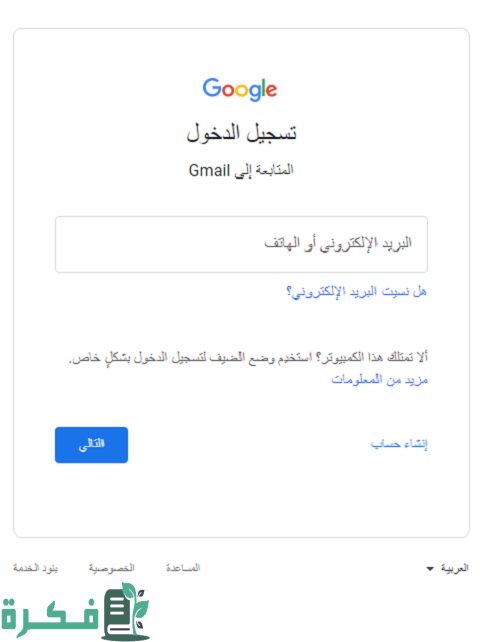Viewport: 480px width, 642px height.
Task: Click the blue التالي button
Action: pyautogui.click(x=91, y=445)
